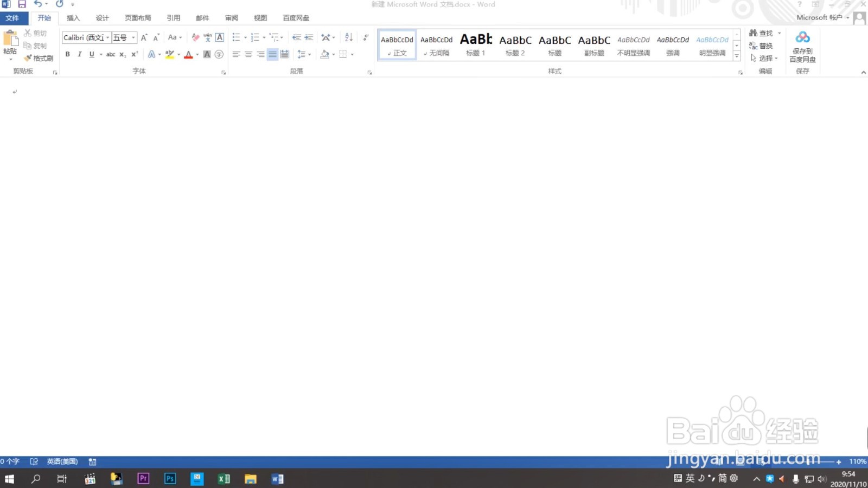The image size is (868, 488).
Task: Click the zoom-in plus on zoom slider
Action: pyautogui.click(x=839, y=461)
